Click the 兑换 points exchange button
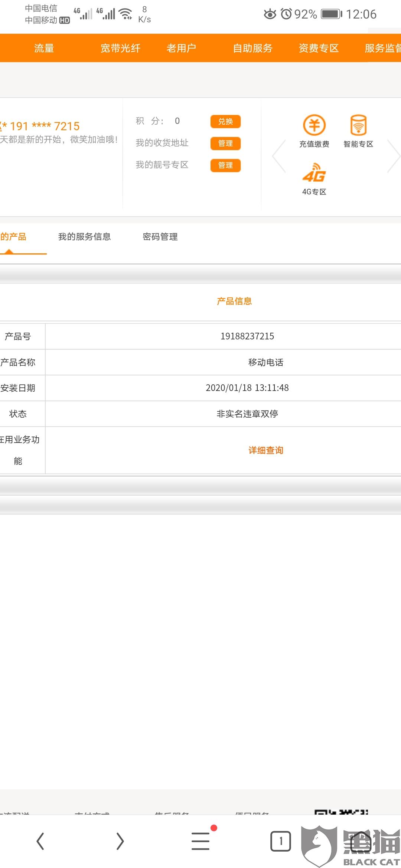401x868 pixels. coord(225,121)
